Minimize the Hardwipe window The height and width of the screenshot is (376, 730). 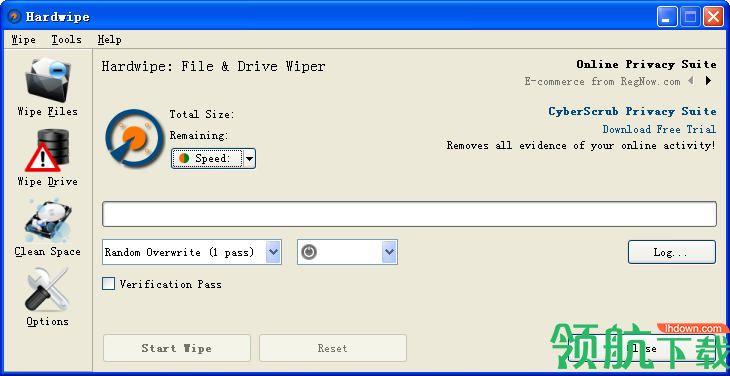[x=667, y=17]
